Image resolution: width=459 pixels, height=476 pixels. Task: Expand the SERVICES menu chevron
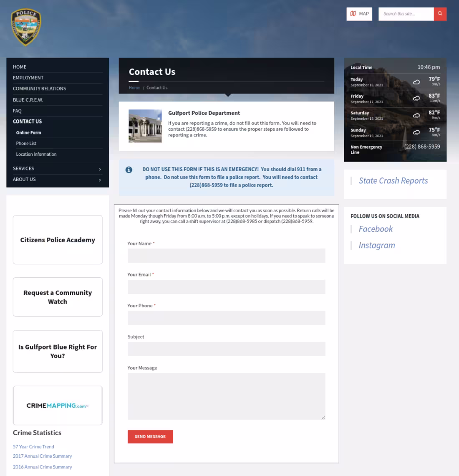(x=100, y=169)
